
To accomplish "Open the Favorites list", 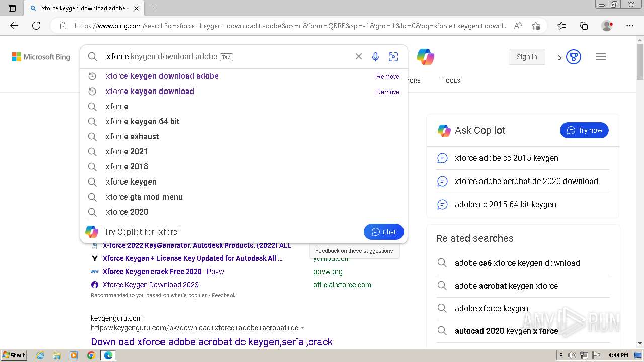I will click(561, 26).
